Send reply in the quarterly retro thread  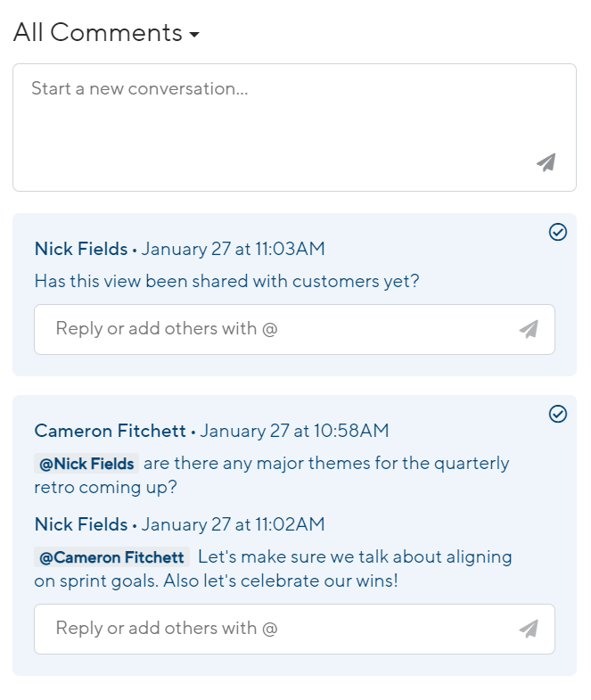click(529, 629)
